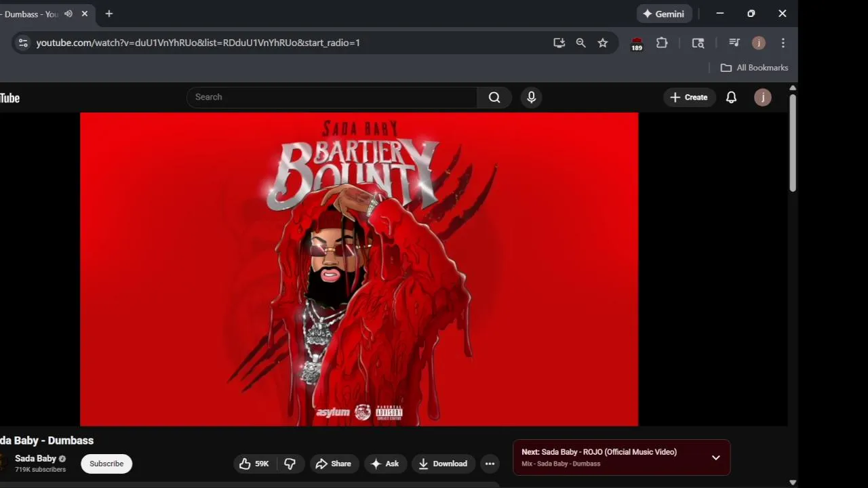Open the tab search side panel icon
Image resolution: width=868 pixels, height=488 pixels.
coord(698,43)
